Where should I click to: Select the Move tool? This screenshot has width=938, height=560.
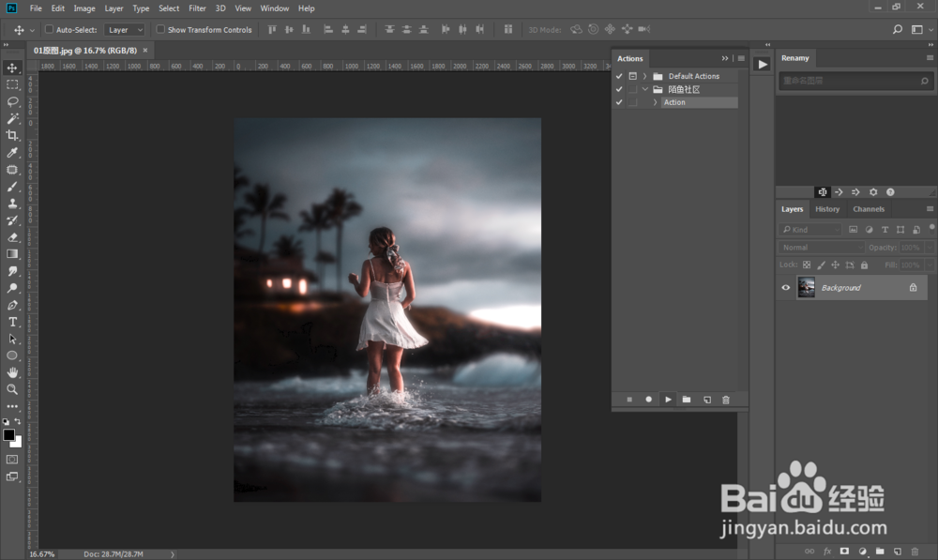tap(12, 68)
